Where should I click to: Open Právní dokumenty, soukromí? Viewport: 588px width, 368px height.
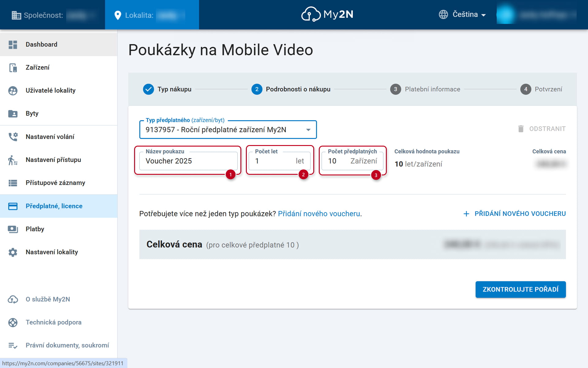pyautogui.click(x=58, y=345)
